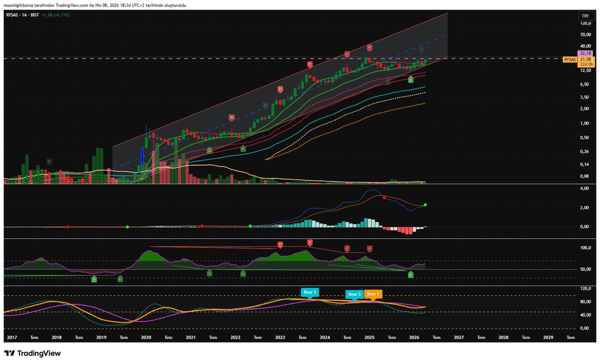Image resolution: width=600 pixels, height=364 pixels.
Task: Click the 12,50 price axis label
Action: coord(585,70)
